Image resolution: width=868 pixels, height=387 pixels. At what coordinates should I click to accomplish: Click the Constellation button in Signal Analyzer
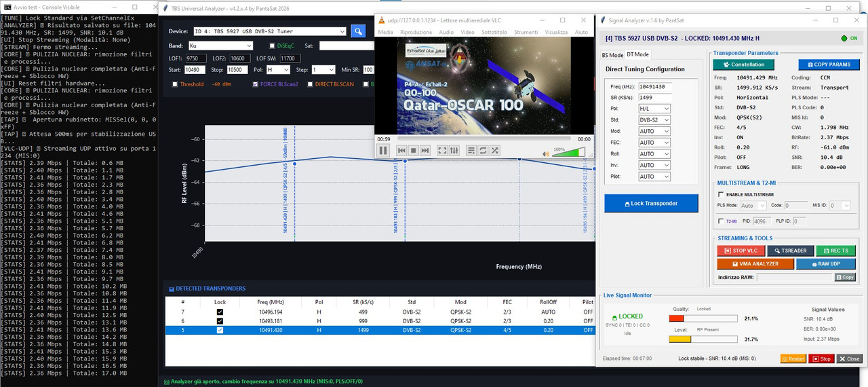pyautogui.click(x=744, y=64)
